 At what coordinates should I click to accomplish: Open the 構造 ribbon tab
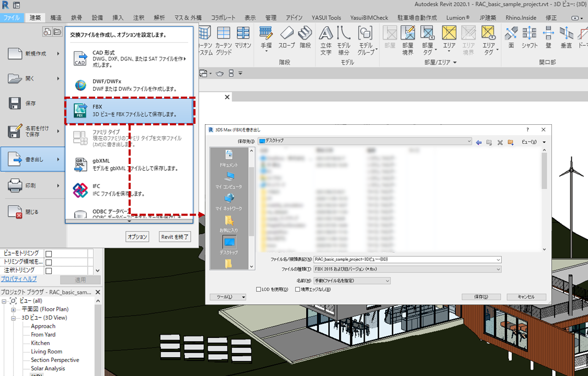(56, 18)
